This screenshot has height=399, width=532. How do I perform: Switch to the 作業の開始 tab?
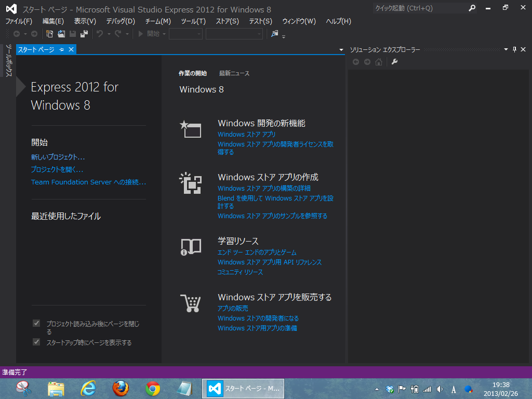(193, 73)
